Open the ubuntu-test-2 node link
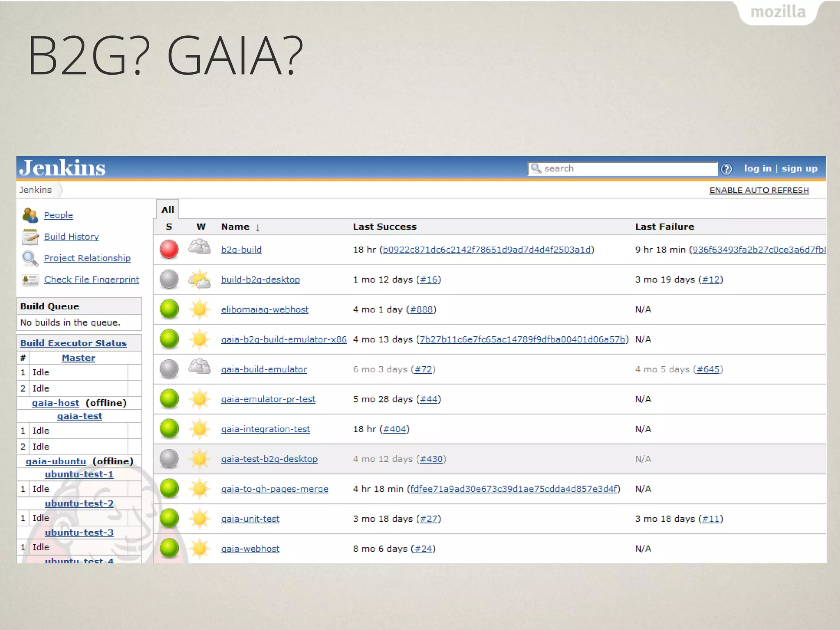The image size is (840, 630). [x=79, y=503]
